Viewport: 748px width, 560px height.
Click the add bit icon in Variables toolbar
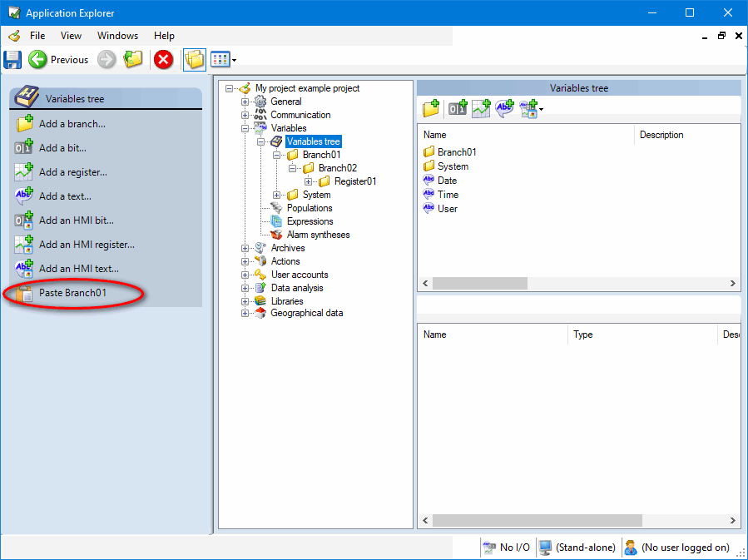[457, 107]
